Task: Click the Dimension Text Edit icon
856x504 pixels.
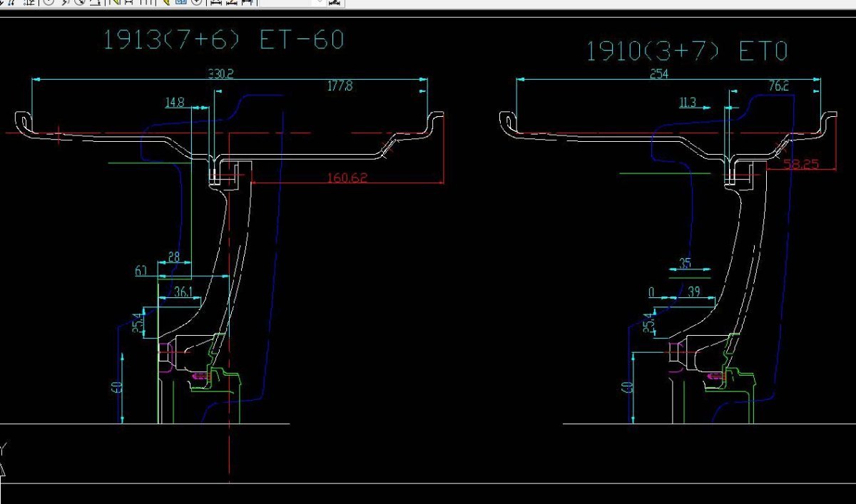Action: pos(232,2)
